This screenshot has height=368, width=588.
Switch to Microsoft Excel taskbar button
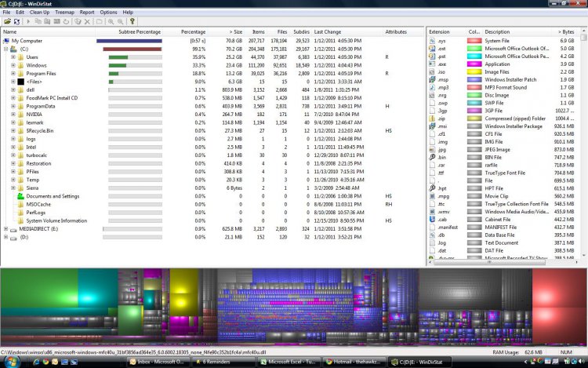point(289,362)
